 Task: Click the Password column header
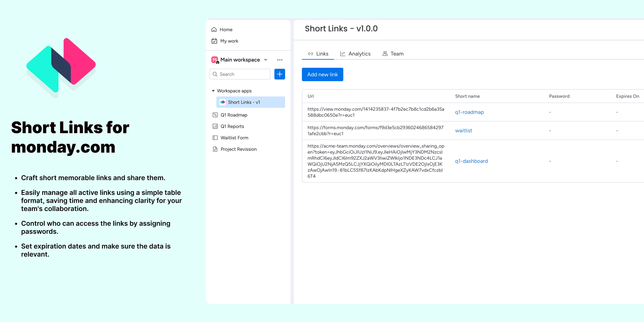click(x=559, y=96)
